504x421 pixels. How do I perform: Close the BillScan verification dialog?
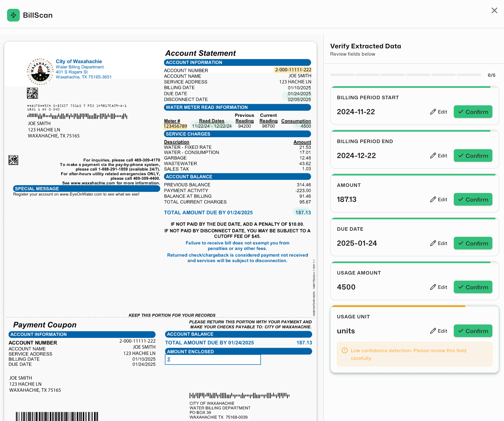pyautogui.click(x=494, y=10)
